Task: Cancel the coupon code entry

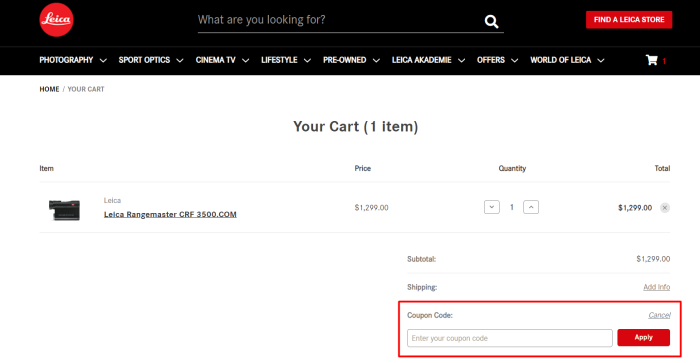Action: point(659,315)
